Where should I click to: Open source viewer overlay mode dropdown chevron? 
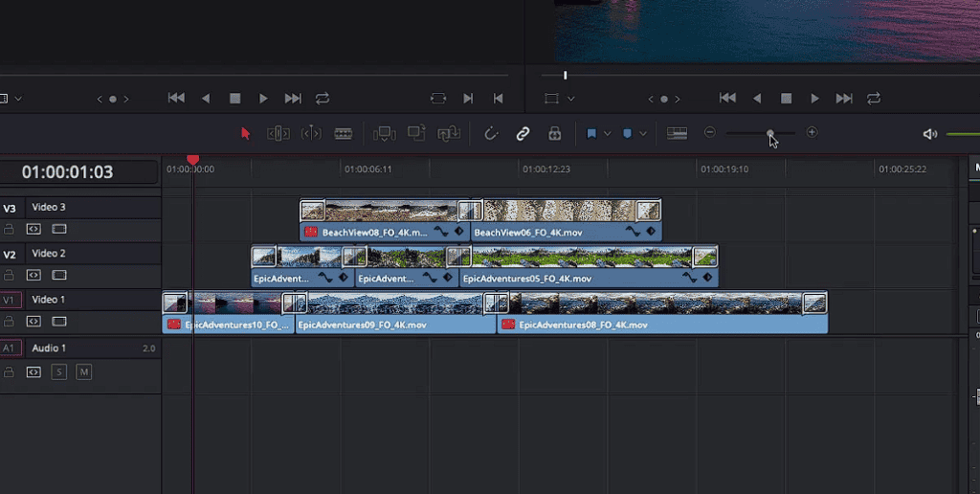(x=18, y=99)
